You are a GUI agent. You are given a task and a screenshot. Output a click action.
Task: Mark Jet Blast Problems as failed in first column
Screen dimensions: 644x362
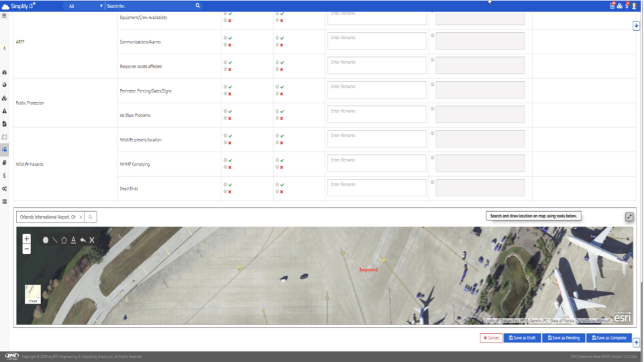pyautogui.click(x=225, y=119)
